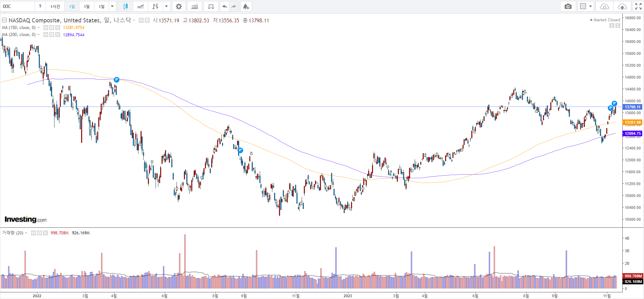Click the 10000.00 price axis label
The height and width of the screenshot is (299, 644).
633,219
